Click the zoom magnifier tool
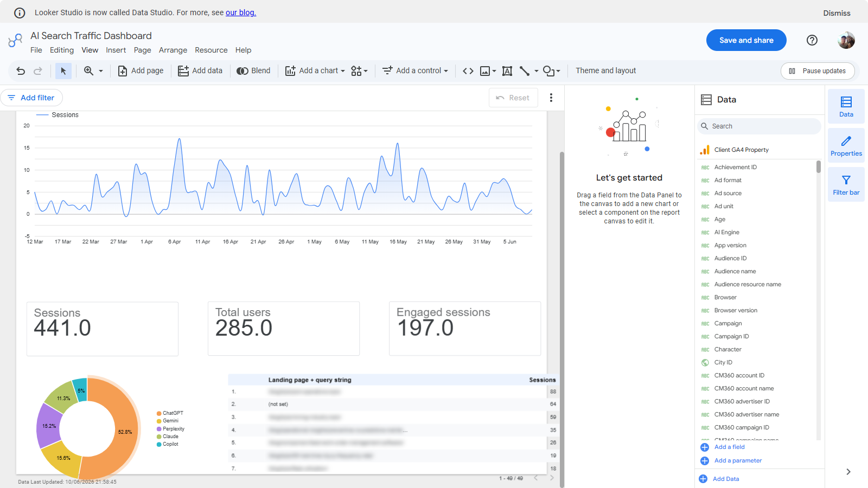868x488 pixels. [x=88, y=70]
